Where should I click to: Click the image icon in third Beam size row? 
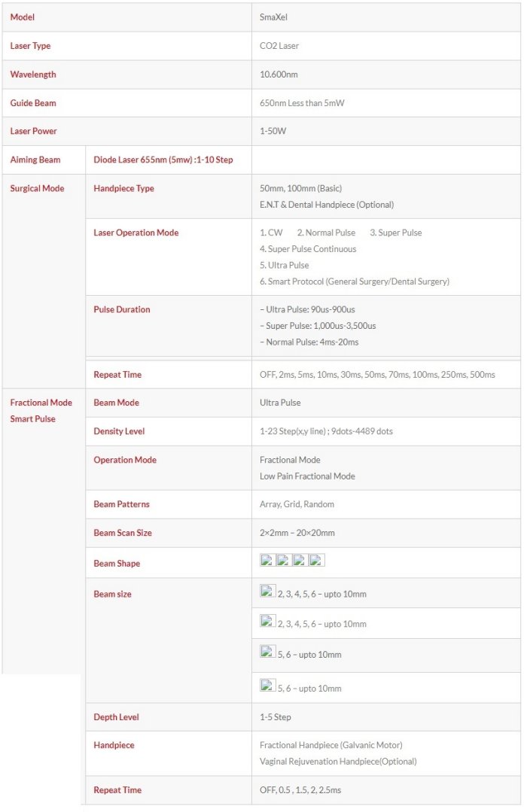267,652
